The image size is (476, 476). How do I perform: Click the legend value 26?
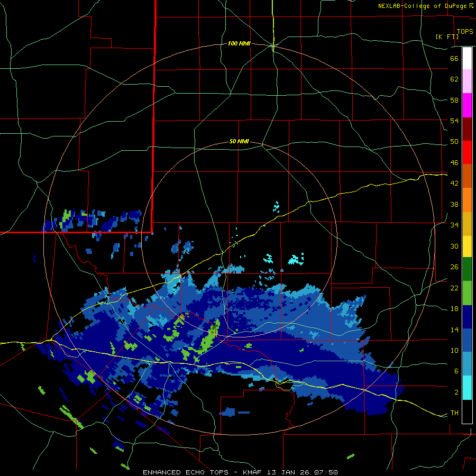[454, 267]
